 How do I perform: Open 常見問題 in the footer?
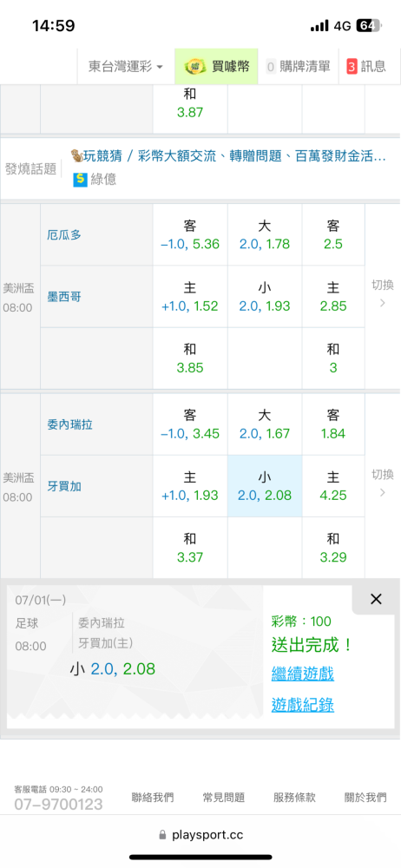[x=224, y=798]
